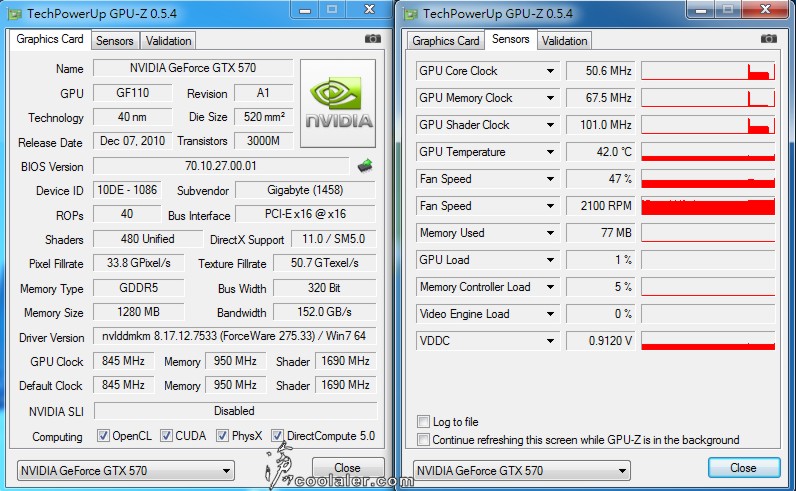Click the Device ID field 10DE - 1086

point(127,190)
